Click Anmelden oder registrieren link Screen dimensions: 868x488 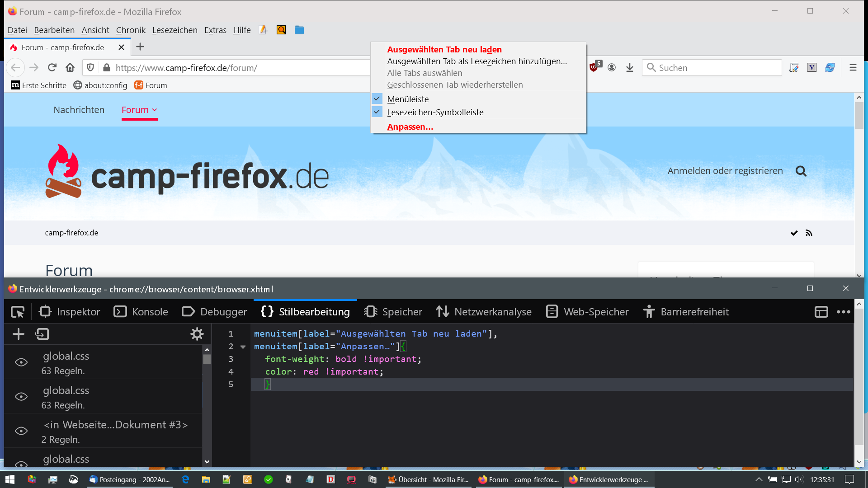(x=725, y=171)
